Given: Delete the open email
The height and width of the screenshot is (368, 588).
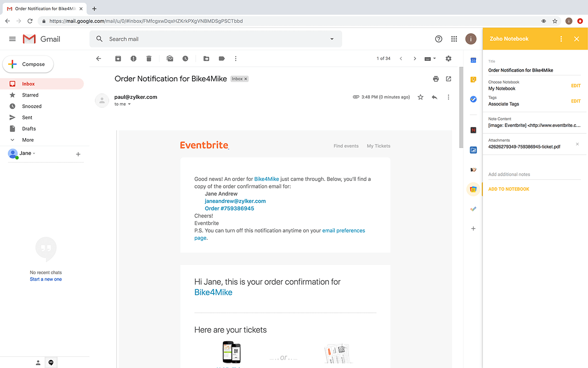Looking at the screenshot, I should pos(148,58).
